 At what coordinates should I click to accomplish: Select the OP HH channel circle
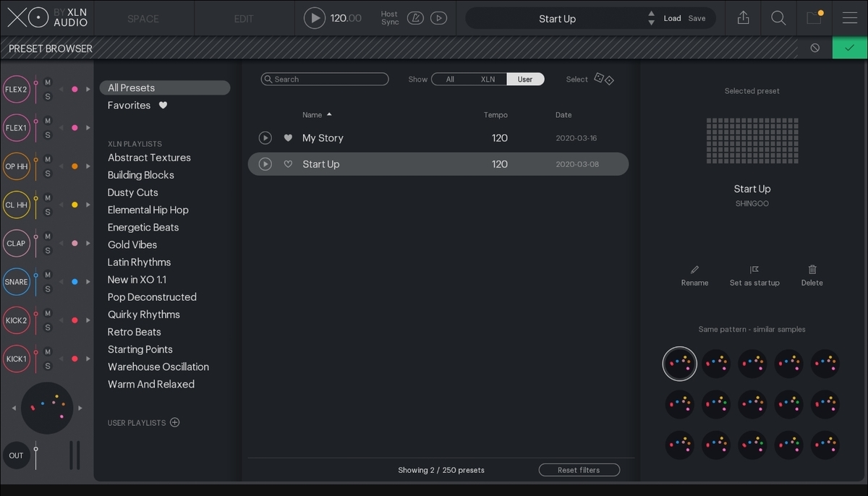[16, 166]
